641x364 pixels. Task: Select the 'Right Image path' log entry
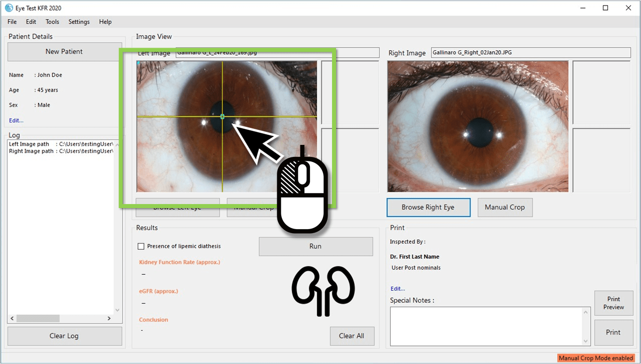coord(61,151)
